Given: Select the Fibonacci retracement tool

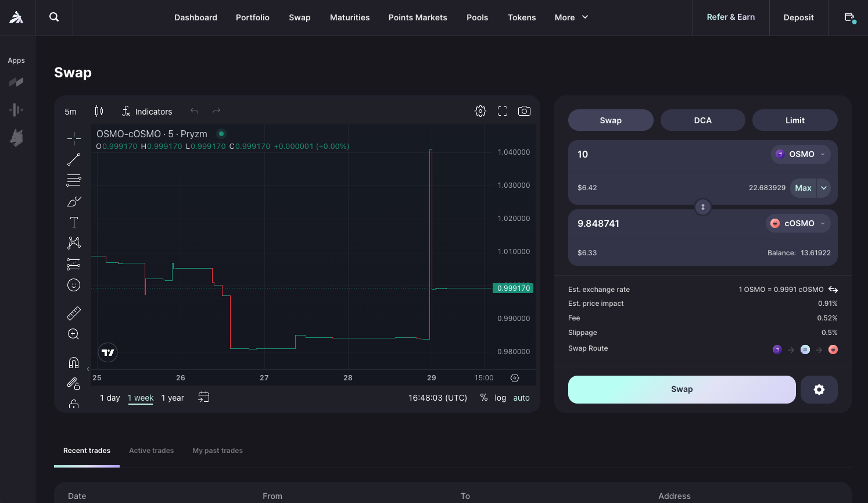Looking at the screenshot, I should click(74, 180).
